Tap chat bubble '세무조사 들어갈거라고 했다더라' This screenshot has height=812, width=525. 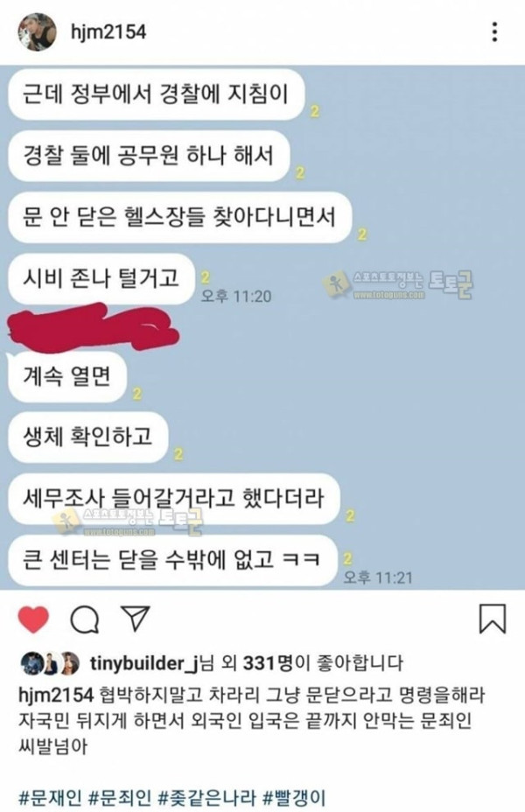tap(174, 499)
